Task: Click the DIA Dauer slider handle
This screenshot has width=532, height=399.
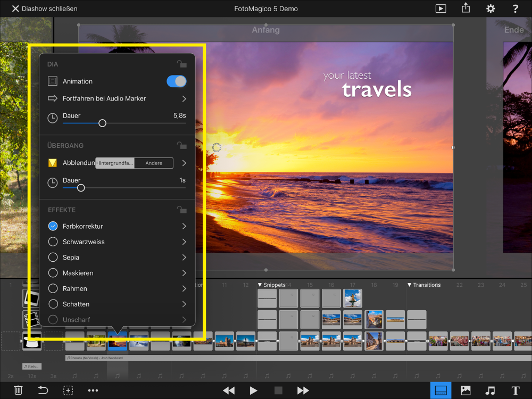Action: tap(102, 123)
